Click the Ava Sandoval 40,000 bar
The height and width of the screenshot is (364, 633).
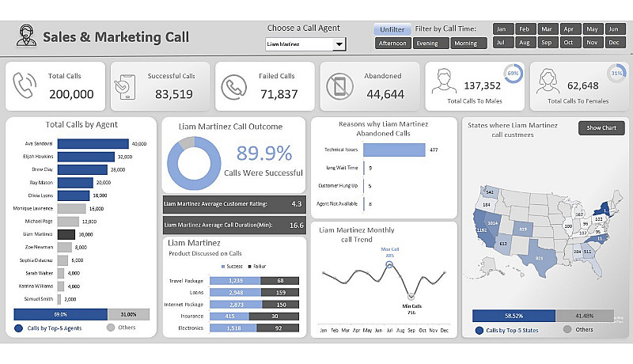[x=93, y=144]
